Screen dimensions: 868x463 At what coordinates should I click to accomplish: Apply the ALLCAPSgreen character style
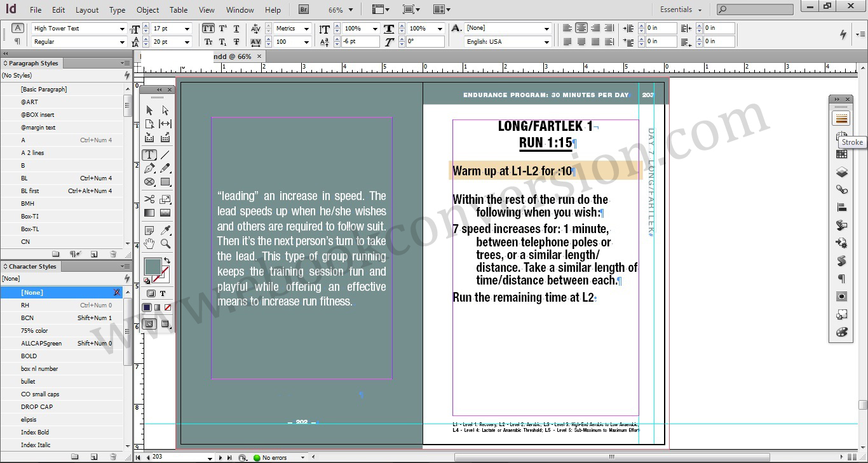[62, 344]
